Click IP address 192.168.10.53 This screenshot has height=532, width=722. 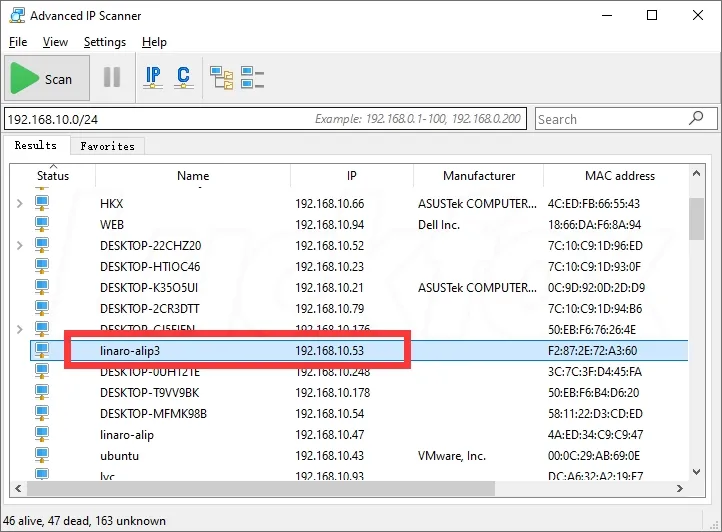pos(329,351)
